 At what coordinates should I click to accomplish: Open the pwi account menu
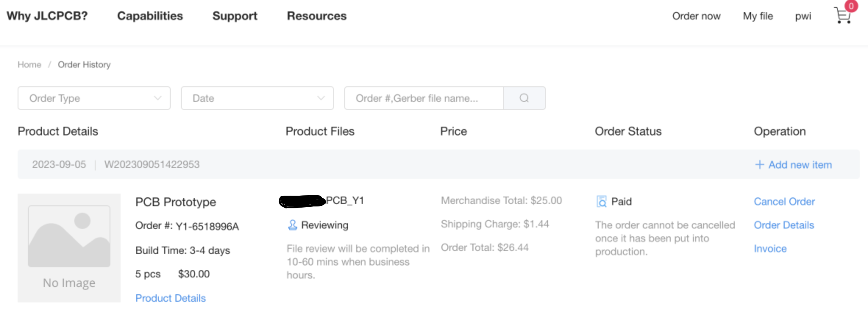[803, 16]
